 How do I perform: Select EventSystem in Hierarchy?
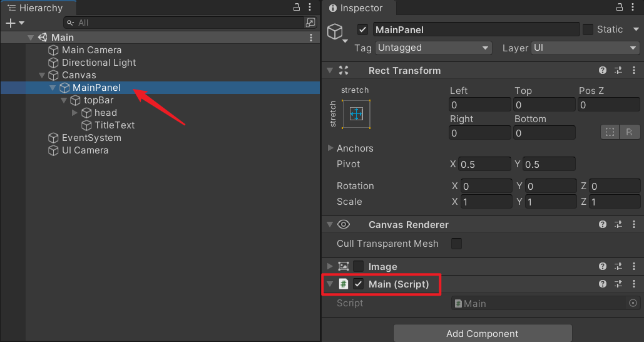91,138
